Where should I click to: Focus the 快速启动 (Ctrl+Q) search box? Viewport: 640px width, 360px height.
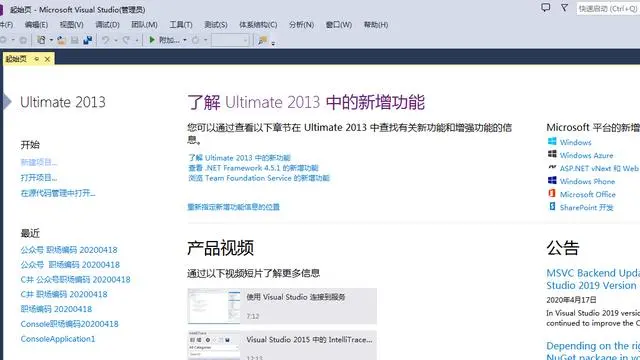tap(608, 8)
